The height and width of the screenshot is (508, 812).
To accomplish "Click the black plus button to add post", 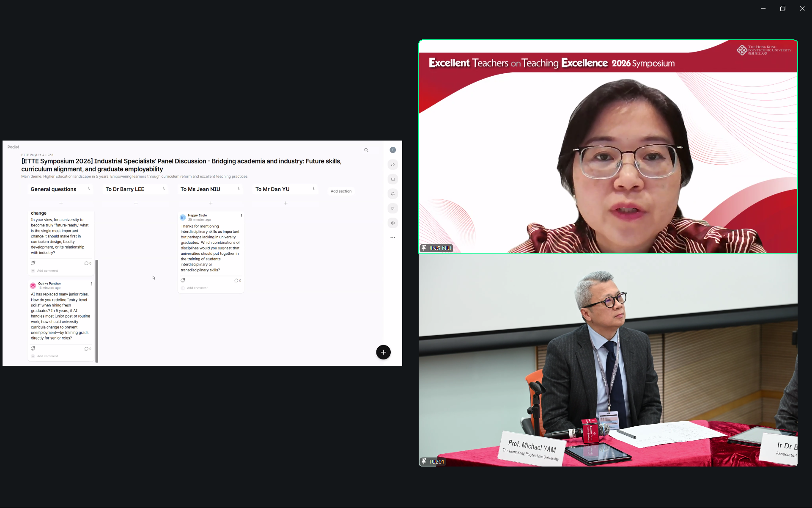I will click(383, 352).
